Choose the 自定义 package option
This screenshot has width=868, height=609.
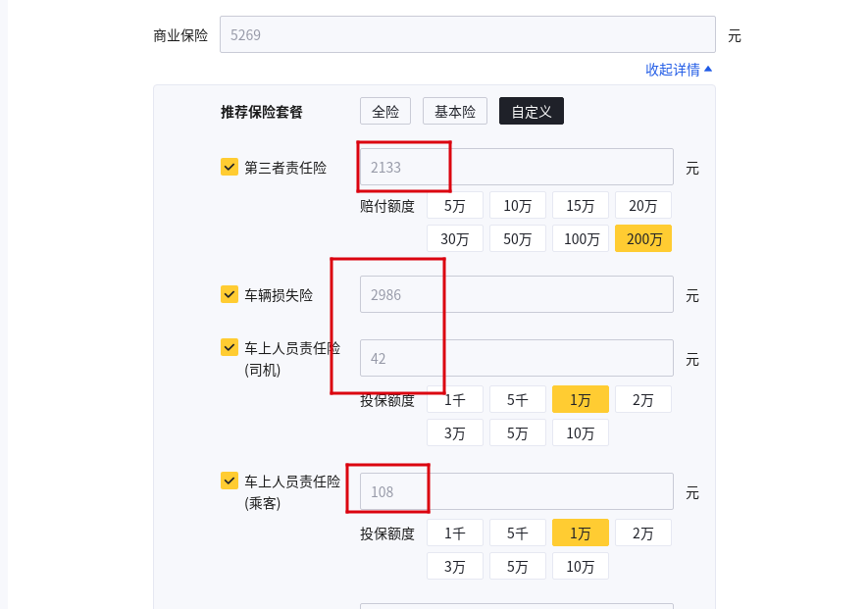531,112
